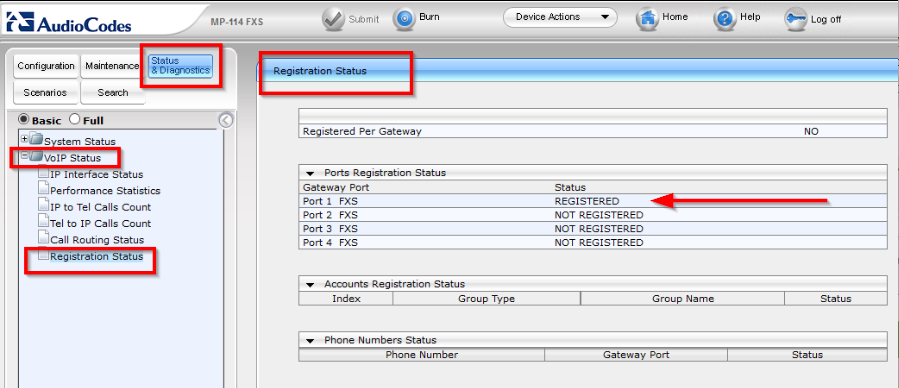Open the Search tab

(x=113, y=92)
